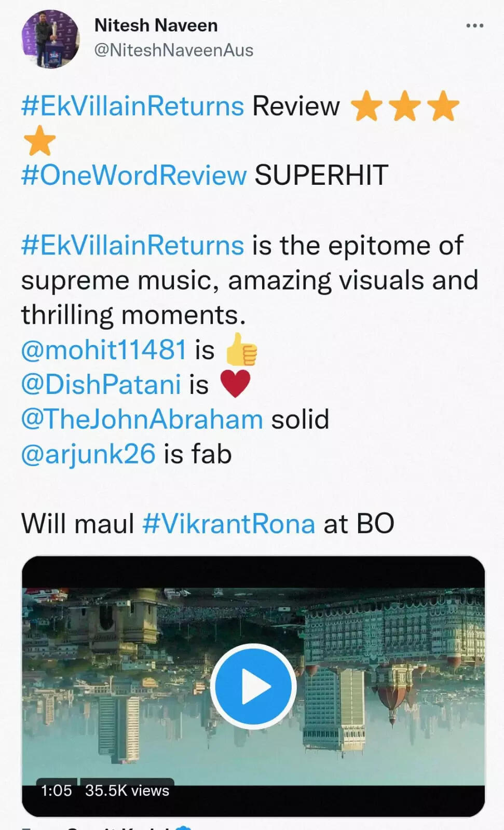Tap the 35.5K views counter
Viewport: 504px width, 830px height.
coord(127,791)
